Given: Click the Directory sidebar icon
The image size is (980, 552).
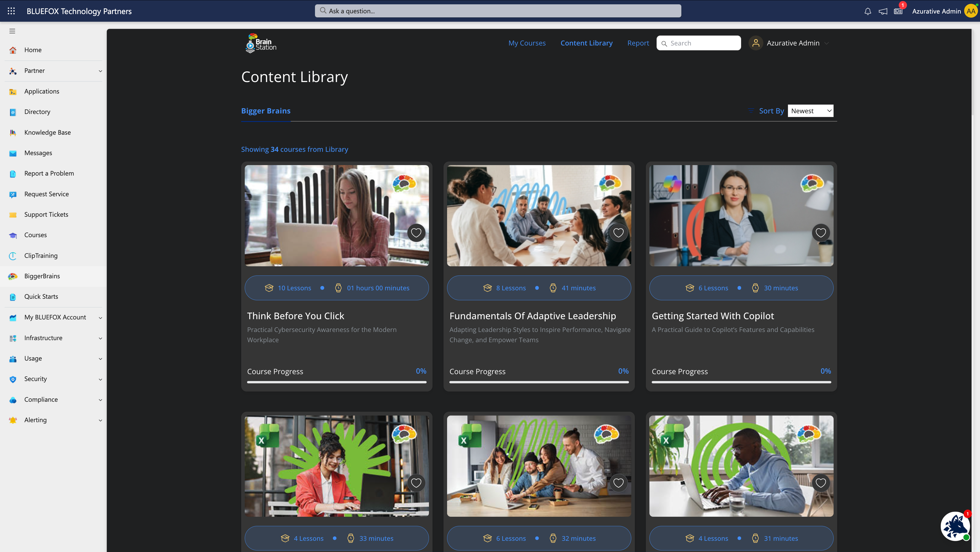Looking at the screenshot, I should 13,112.
